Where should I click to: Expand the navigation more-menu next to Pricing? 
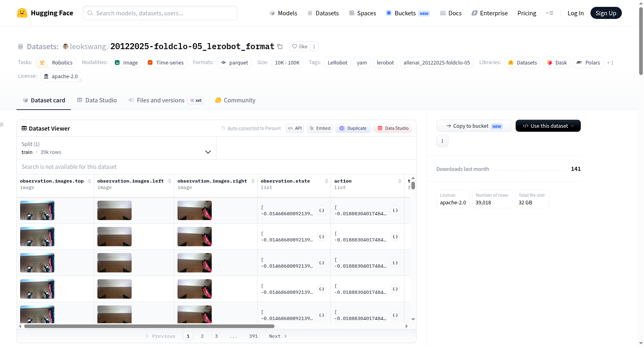click(549, 13)
